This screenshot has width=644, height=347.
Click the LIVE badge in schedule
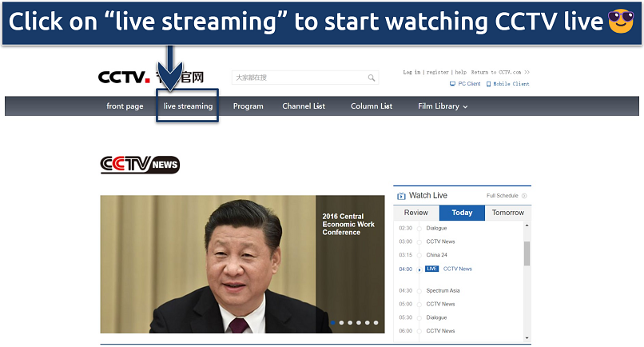[x=431, y=269]
